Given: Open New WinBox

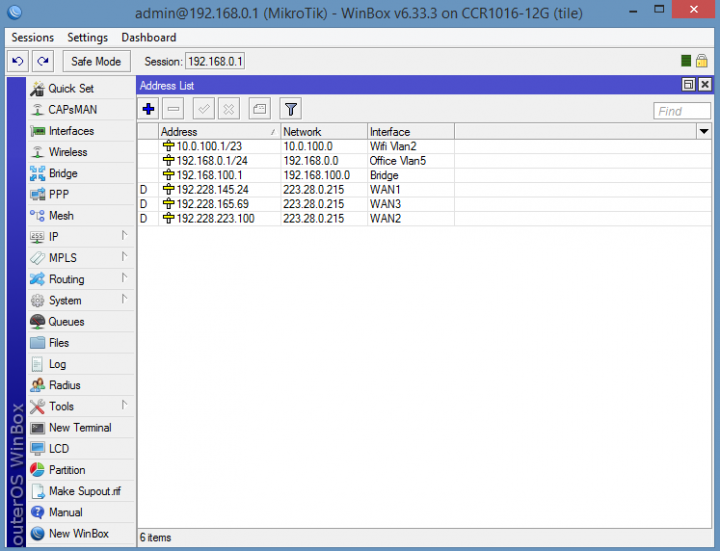Looking at the screenshot, I should pos(81,534).
